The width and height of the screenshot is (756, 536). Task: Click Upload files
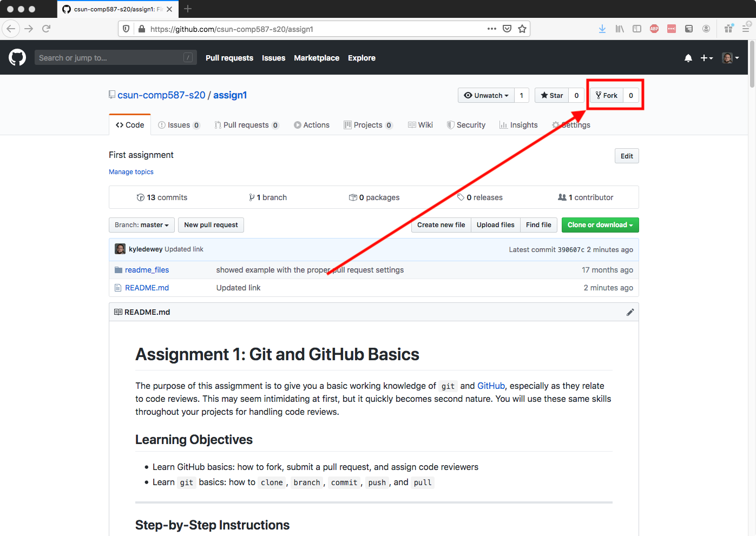[x=496, y=225]
